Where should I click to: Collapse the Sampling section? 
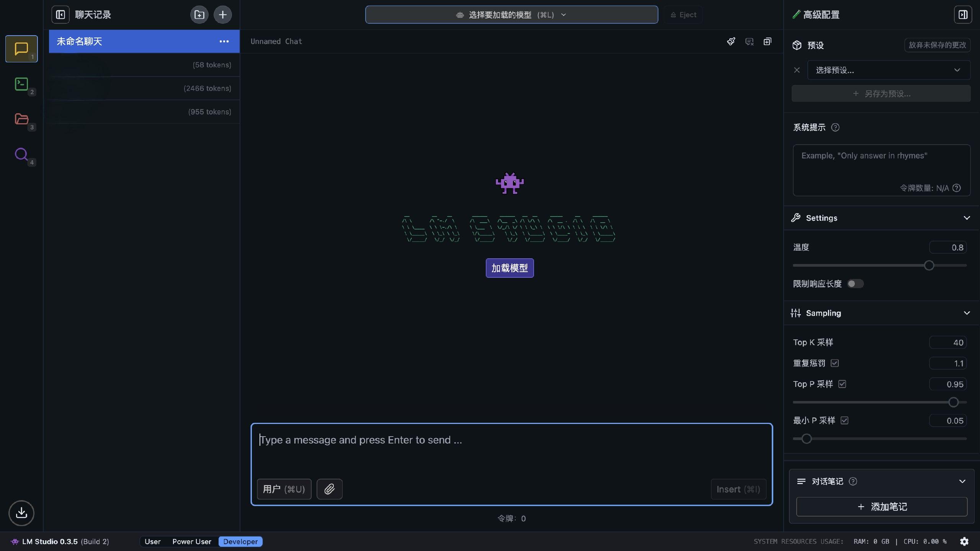point(967,313)
